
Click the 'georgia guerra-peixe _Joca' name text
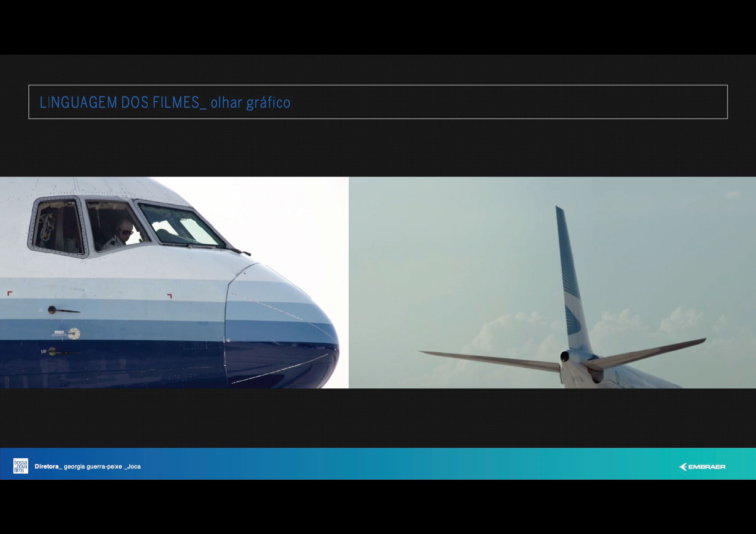pyautogui.click(x=102, y=466)
